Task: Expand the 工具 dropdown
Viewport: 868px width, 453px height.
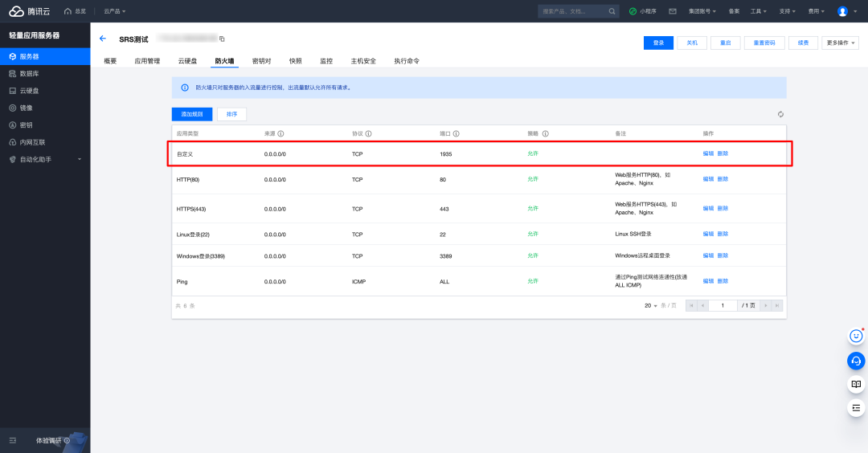Action: (x=759, y=11)
